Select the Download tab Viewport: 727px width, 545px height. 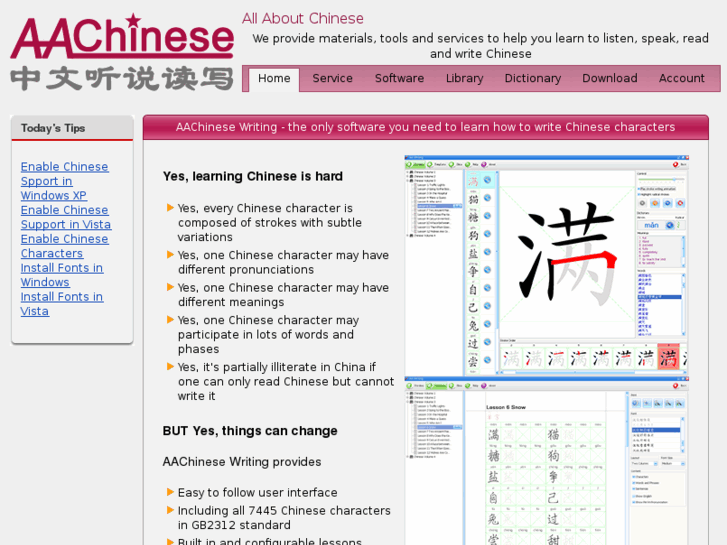pyautogui.click(x=610, y=78)
